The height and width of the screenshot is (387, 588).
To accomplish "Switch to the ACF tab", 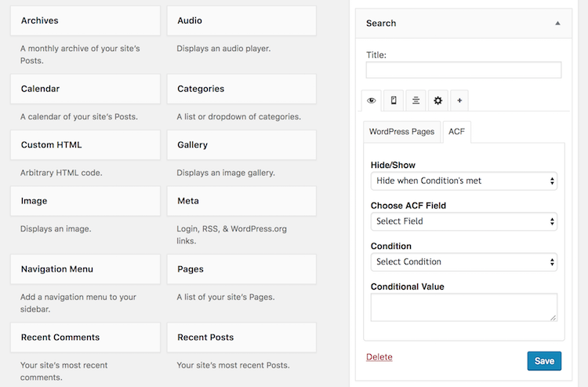I will click(456, 132).
